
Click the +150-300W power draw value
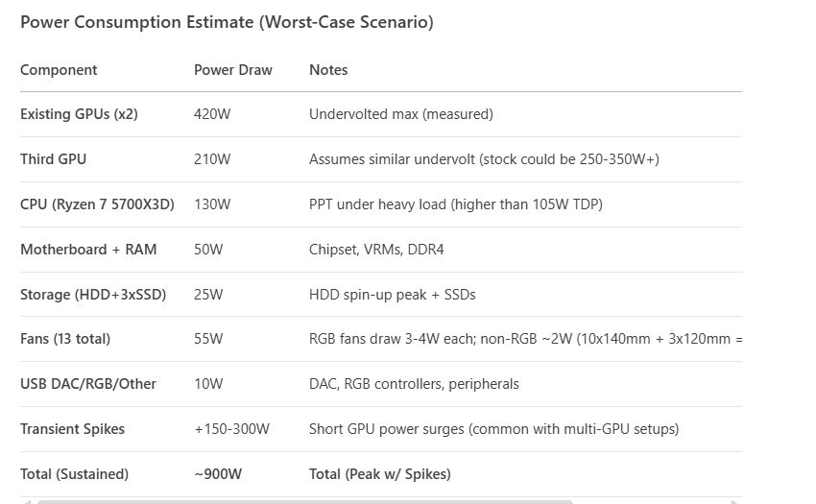[231, 429]
